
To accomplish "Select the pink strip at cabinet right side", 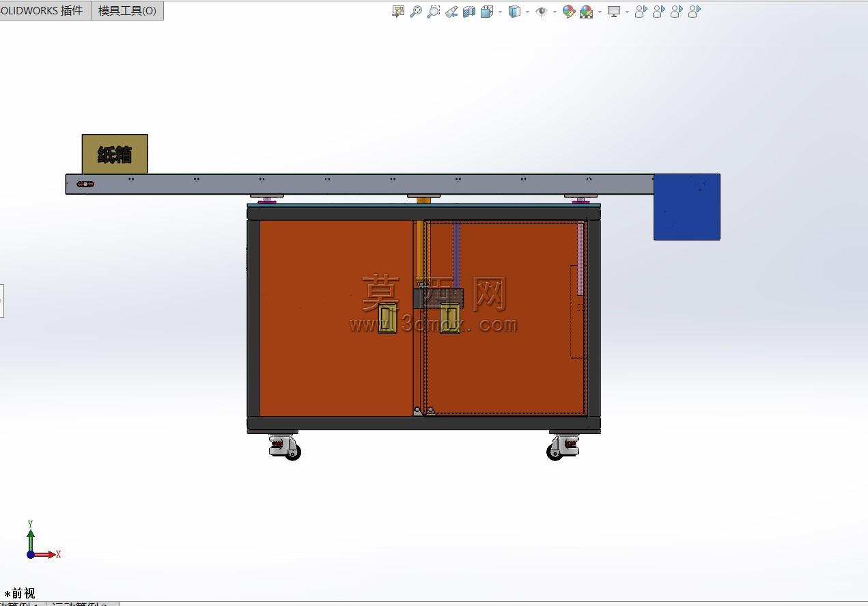I will pos(580,258).
